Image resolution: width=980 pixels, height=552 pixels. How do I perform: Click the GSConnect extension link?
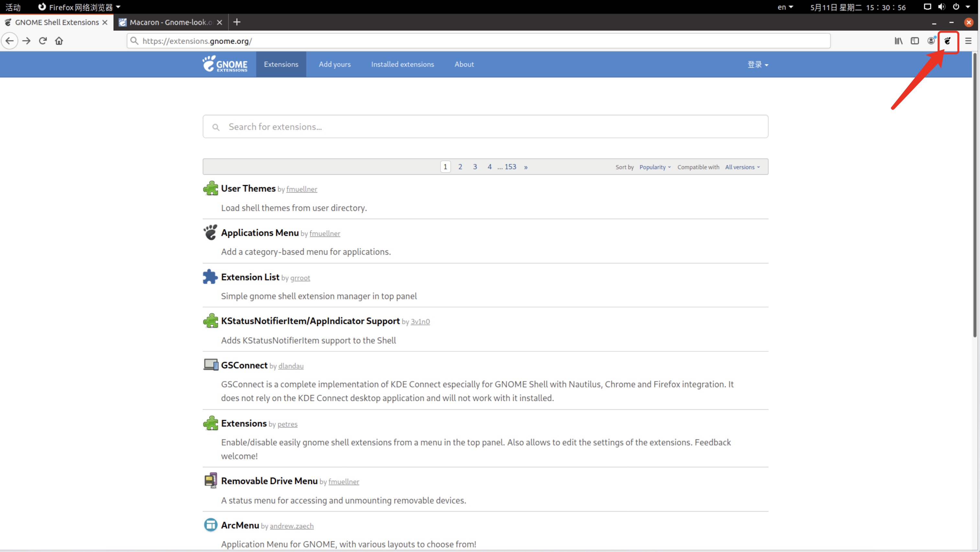tap(244, 364)
